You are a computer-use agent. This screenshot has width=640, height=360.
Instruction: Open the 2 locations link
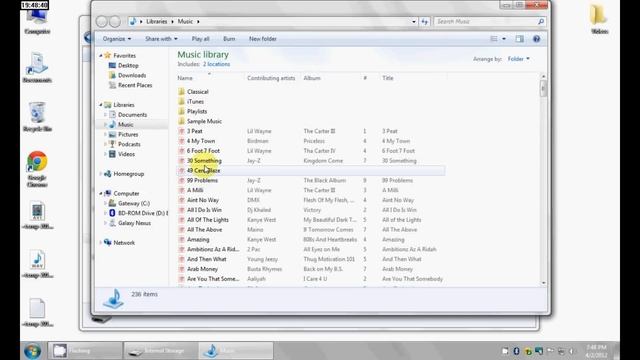[216, 64]
